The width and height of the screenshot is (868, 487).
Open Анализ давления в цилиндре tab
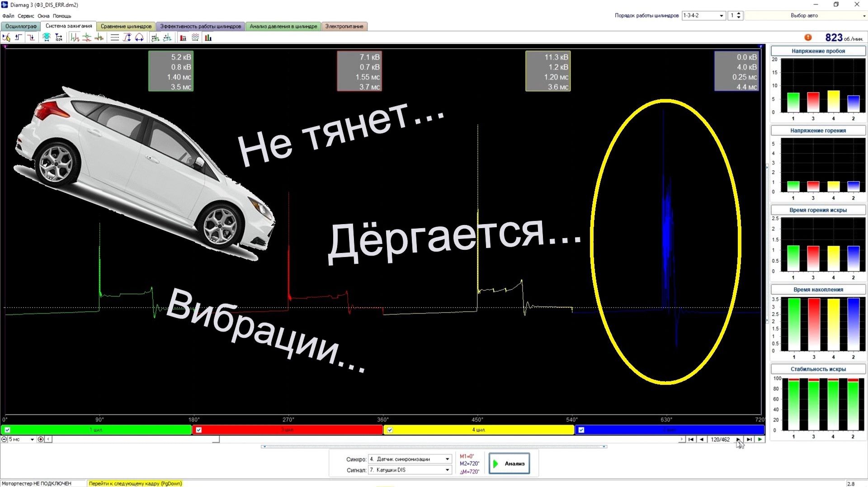tap(283, 26)
